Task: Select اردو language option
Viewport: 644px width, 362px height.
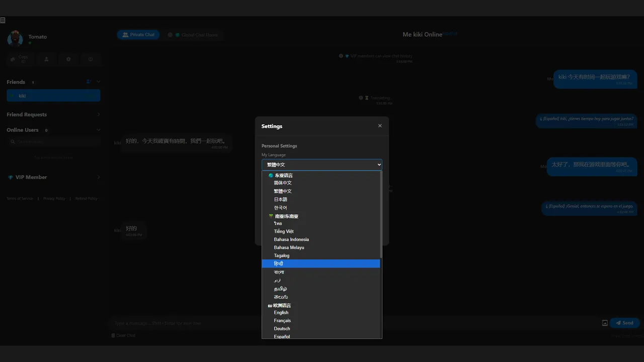Action: tap(321, 280)
